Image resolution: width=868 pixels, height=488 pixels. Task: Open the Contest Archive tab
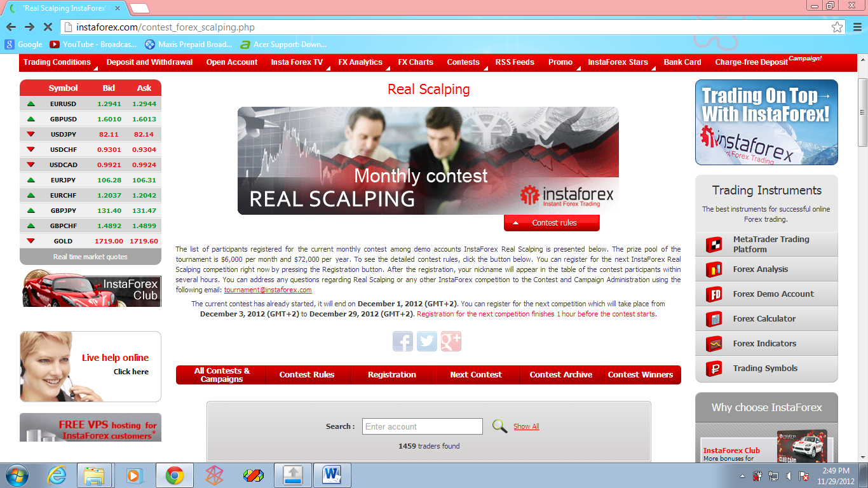[x=561, y=375]
